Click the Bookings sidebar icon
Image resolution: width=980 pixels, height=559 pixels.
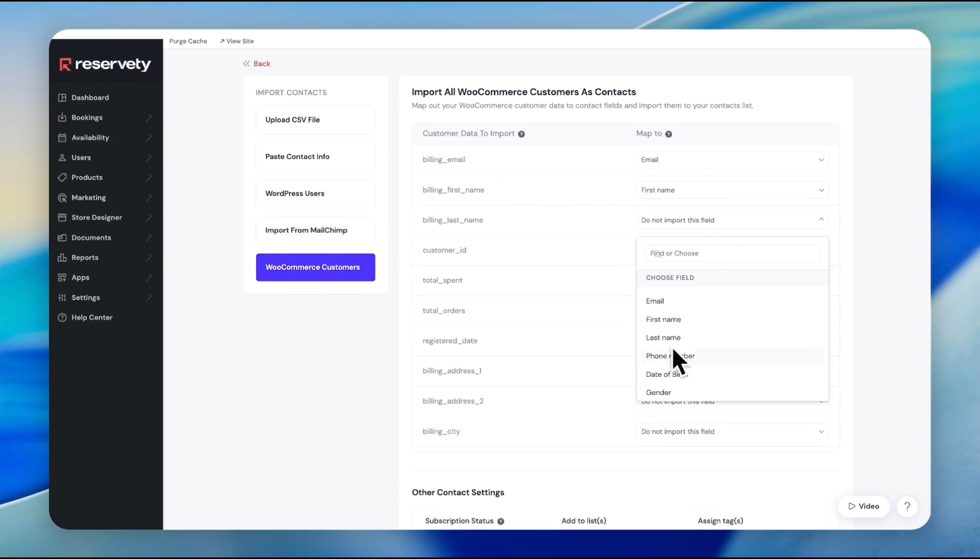pos(62,117)
